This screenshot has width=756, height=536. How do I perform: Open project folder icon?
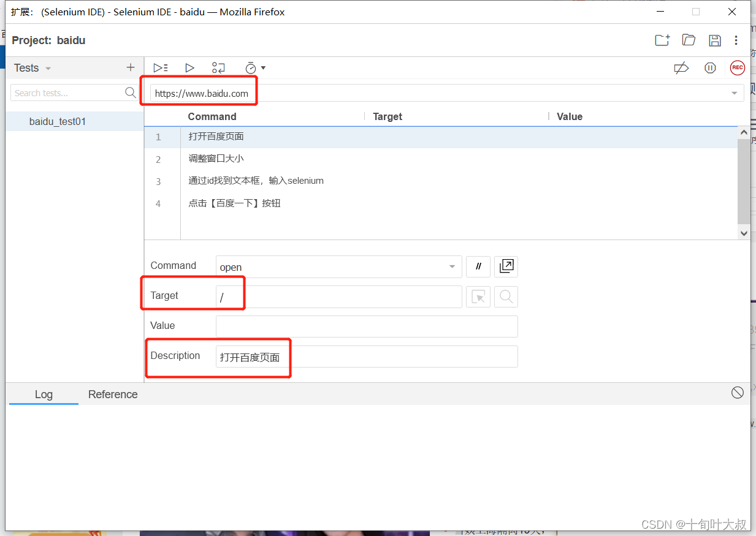tap(689, 40)
